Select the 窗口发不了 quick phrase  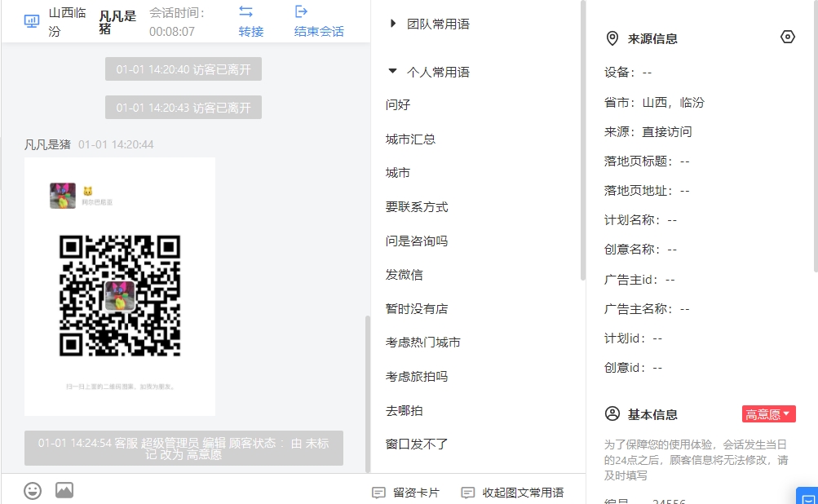click(417, 444)
